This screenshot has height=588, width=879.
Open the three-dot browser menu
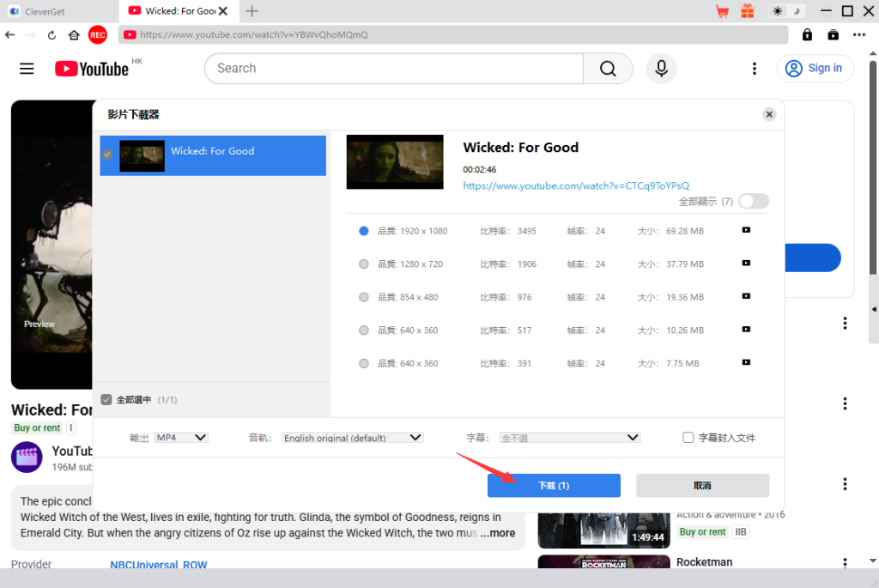pyautogui.click(x=858, y=34)
